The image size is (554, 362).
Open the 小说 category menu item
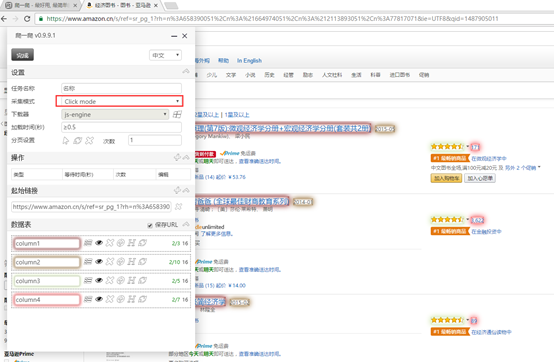[250, 75]
